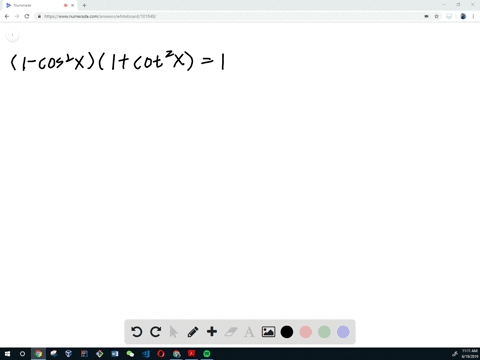Viewport: 480px width, 360px height.
Task: Choose the black pen color
Action: [x=287, y=332]
